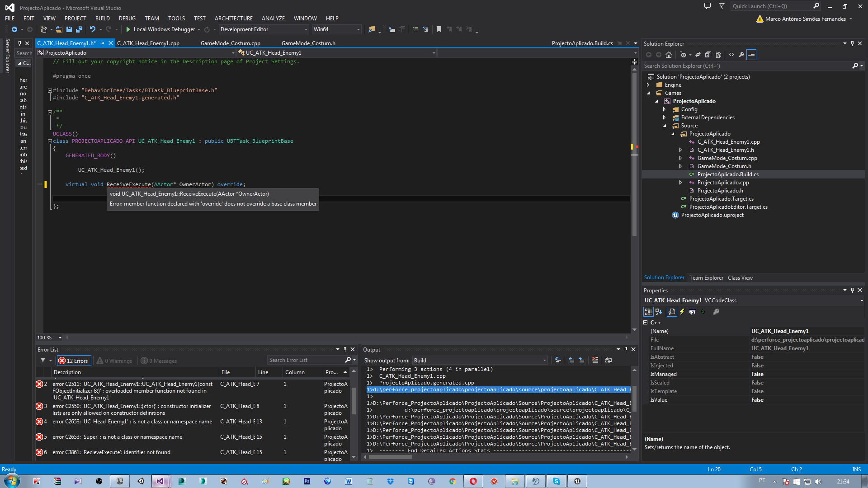Screen dimensions: 868x488
Task: Toggle the 0 Messages filter button
Action: [159, 361]
